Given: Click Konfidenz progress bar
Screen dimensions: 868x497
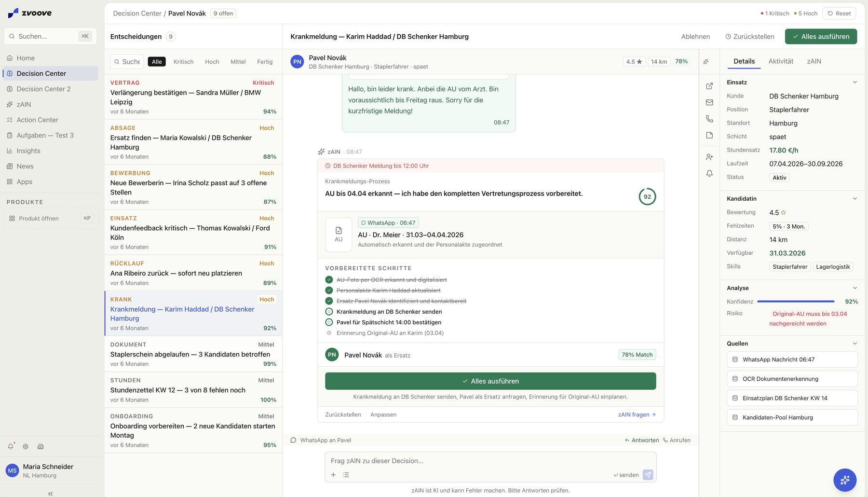Looking at the screenshot, I should click(796, 302).
